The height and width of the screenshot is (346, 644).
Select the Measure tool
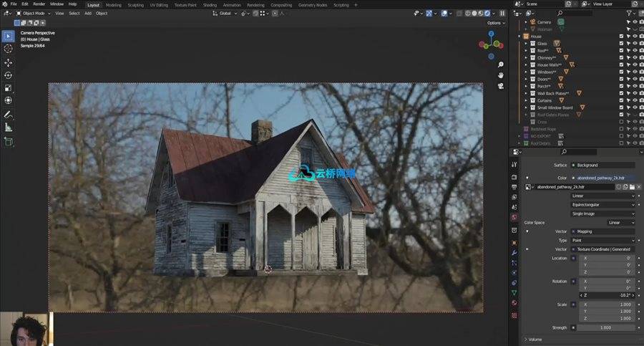tap(8, 128)
